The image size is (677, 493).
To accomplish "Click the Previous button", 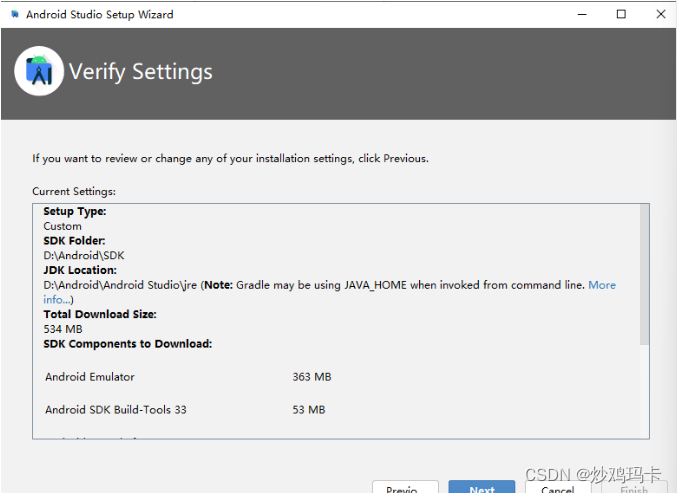I will coord(405,487).
